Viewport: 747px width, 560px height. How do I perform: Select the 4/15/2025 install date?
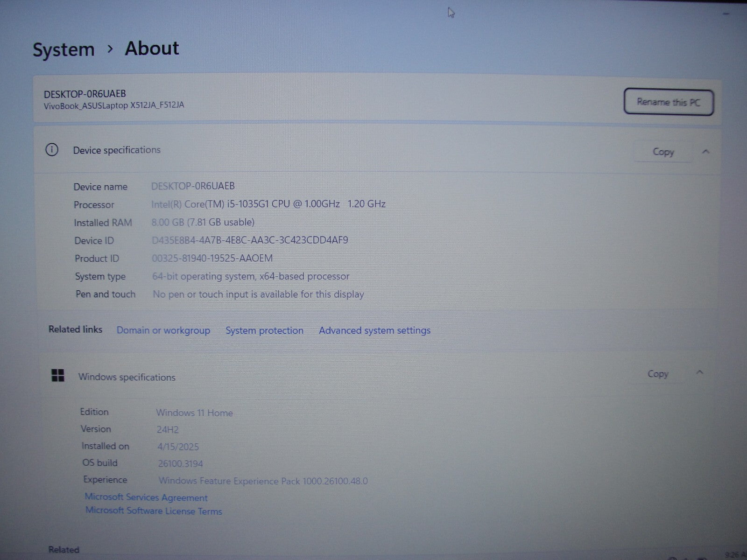pyautogui.click(x=178, y=447)
